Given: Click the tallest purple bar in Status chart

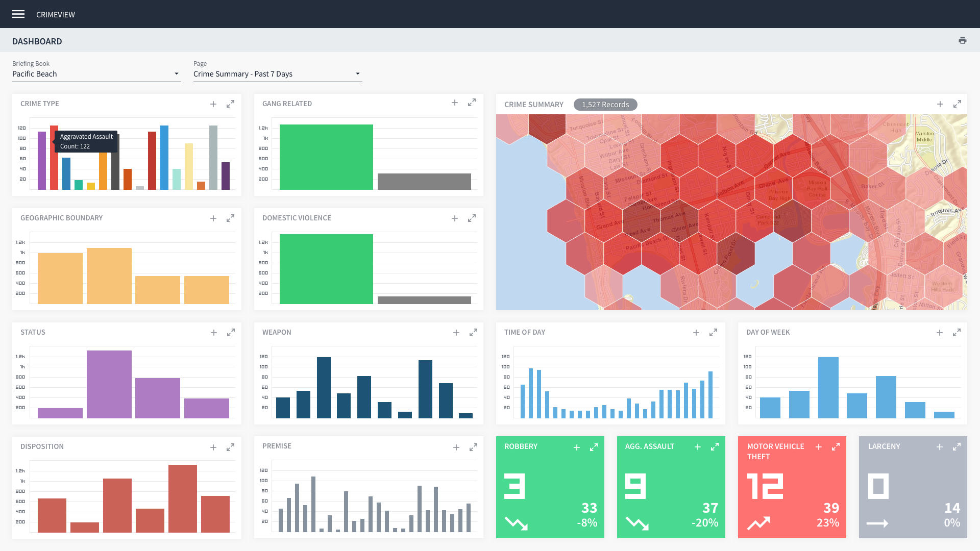Looking at the screenshot, I should 109,384.
